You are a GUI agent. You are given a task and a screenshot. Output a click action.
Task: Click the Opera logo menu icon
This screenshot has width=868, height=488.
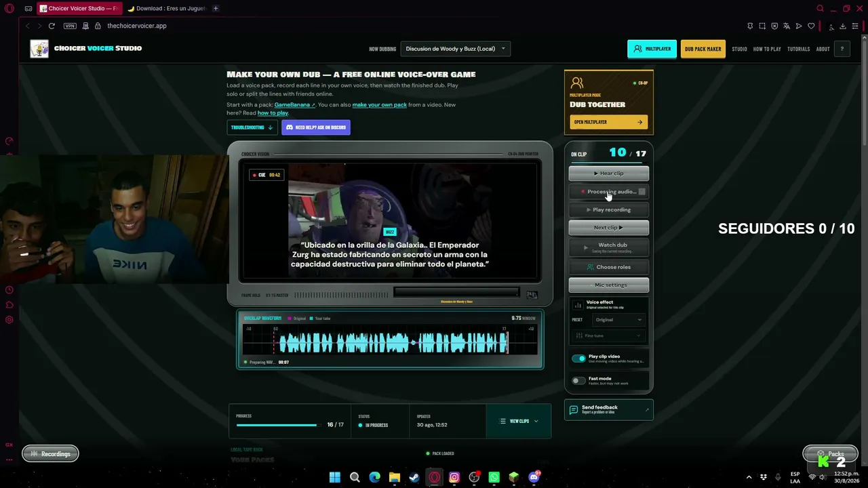click(x=9, y=9)
